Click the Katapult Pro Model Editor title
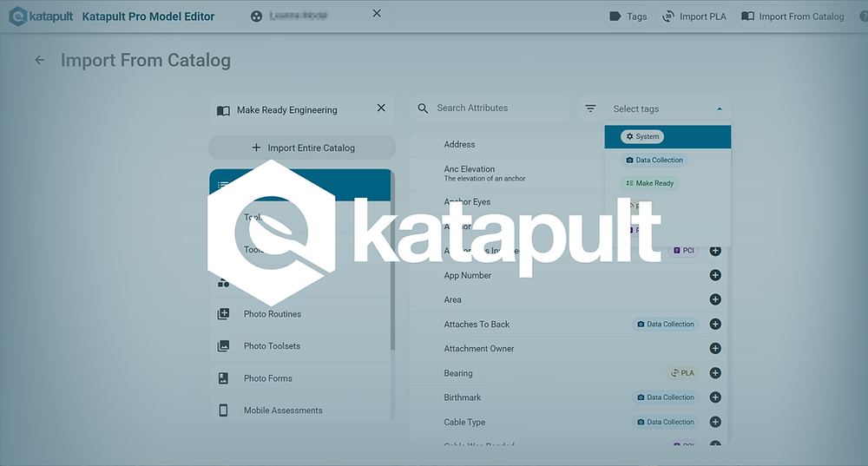868x466 pixels. 148,16
